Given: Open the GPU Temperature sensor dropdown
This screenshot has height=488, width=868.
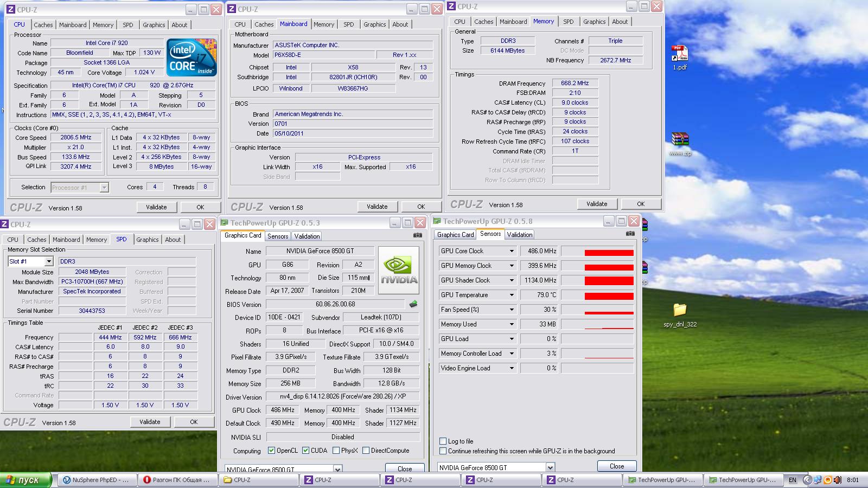Looking at the screenshot, I should (511, 295).
